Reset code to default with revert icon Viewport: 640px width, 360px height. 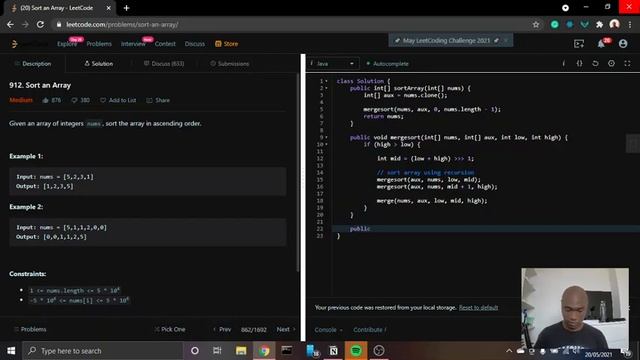595,63
